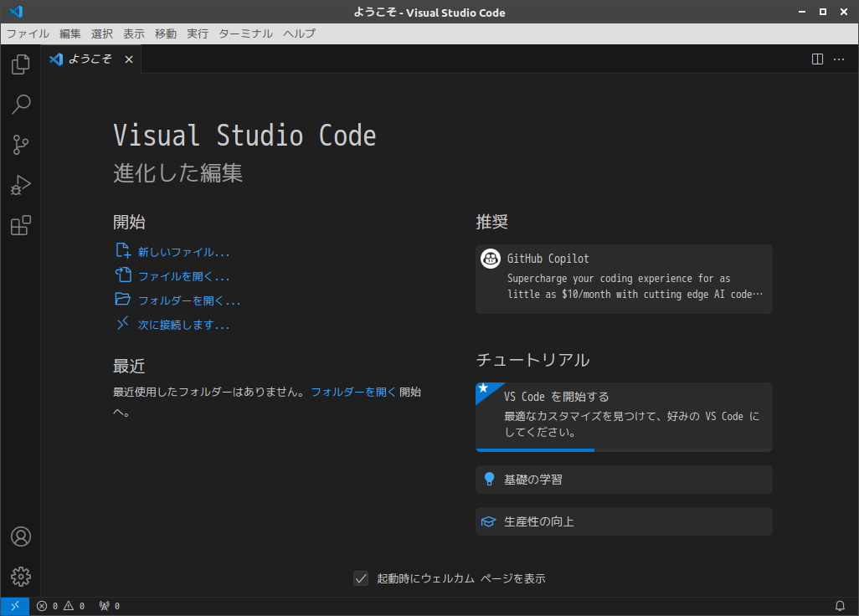This screenshot has width=859, height=616.
Task: Open the Manage gear icon
Action: (21, 577)
